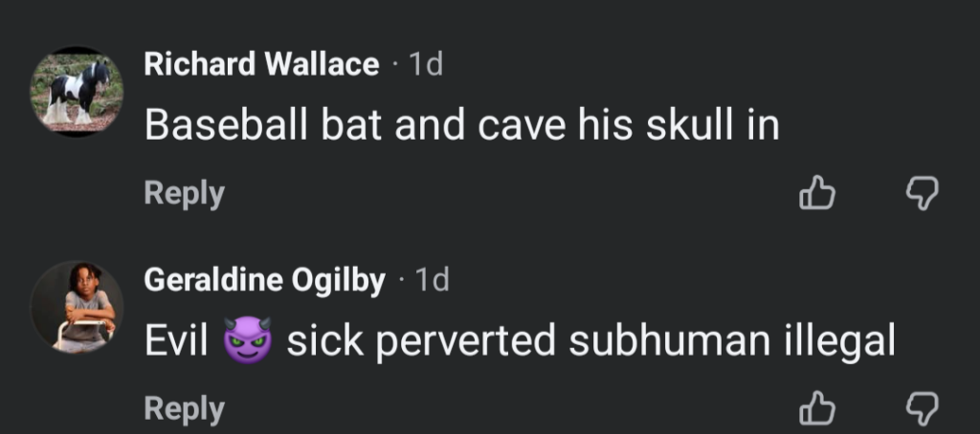Viewport: 980px width, 434px height.
Task: Select the "Baseball bat and cave" comment text
Action: pyautogui.click(x=461, y=126)
